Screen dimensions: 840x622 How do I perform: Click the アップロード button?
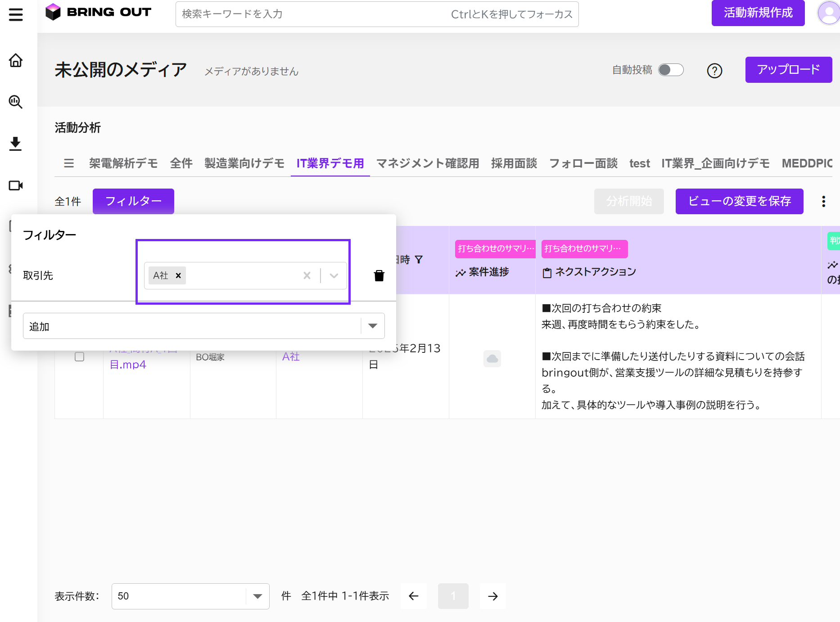pos(788,70)
